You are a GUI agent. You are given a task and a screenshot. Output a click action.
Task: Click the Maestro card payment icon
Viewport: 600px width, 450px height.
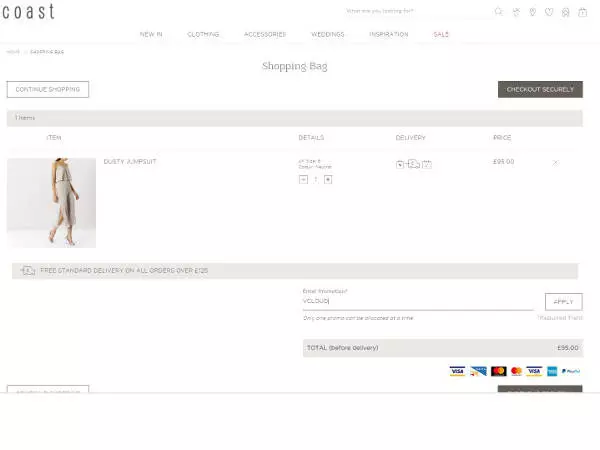(x=479, y=371)
